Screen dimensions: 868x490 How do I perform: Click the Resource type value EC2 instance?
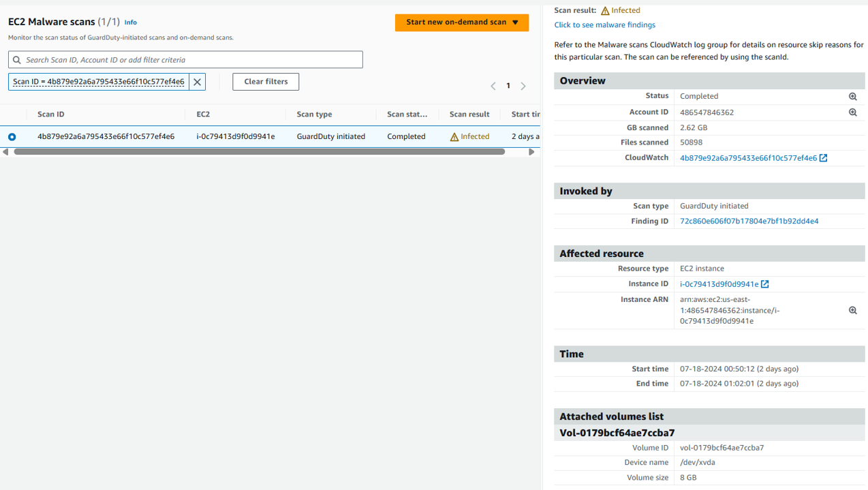coord(702,269)
